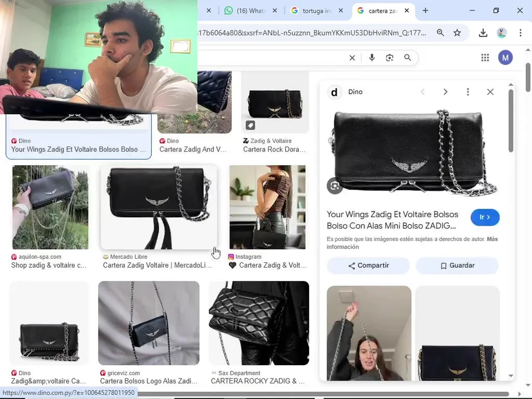532x399 pixels.
Task: Search inside preview image with Lens icon
Action: 335,186
